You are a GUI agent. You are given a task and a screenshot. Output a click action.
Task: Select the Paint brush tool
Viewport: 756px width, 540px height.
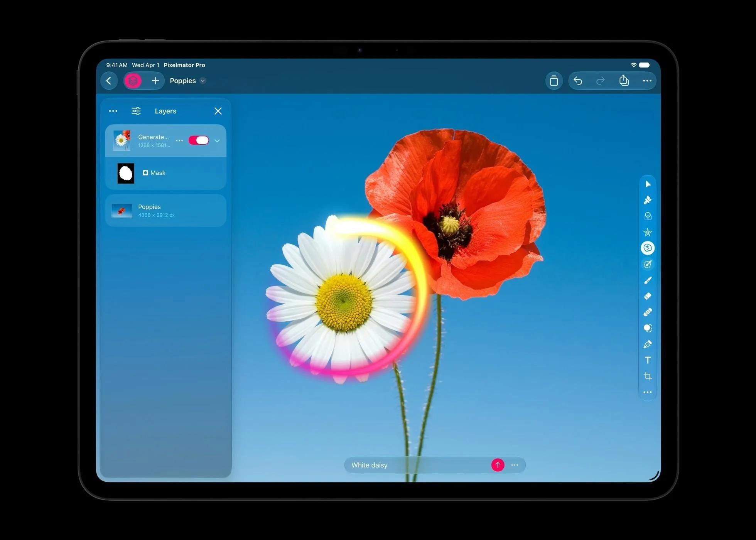648,280
